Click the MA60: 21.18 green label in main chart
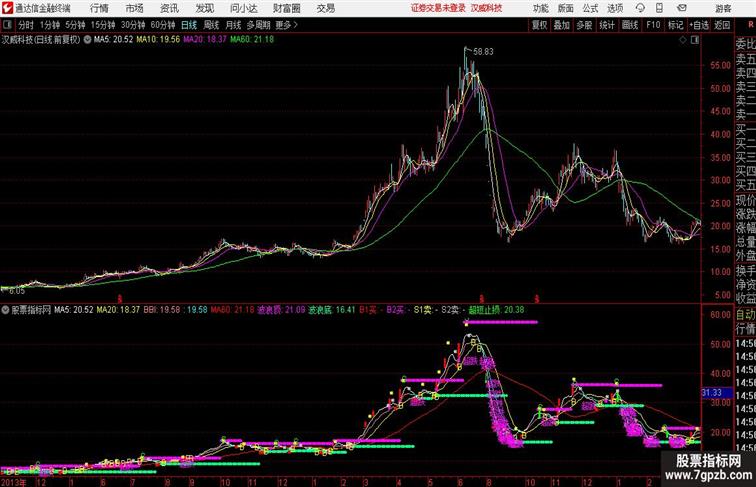This screenshot has width=756, height=487. pos(252,40)
